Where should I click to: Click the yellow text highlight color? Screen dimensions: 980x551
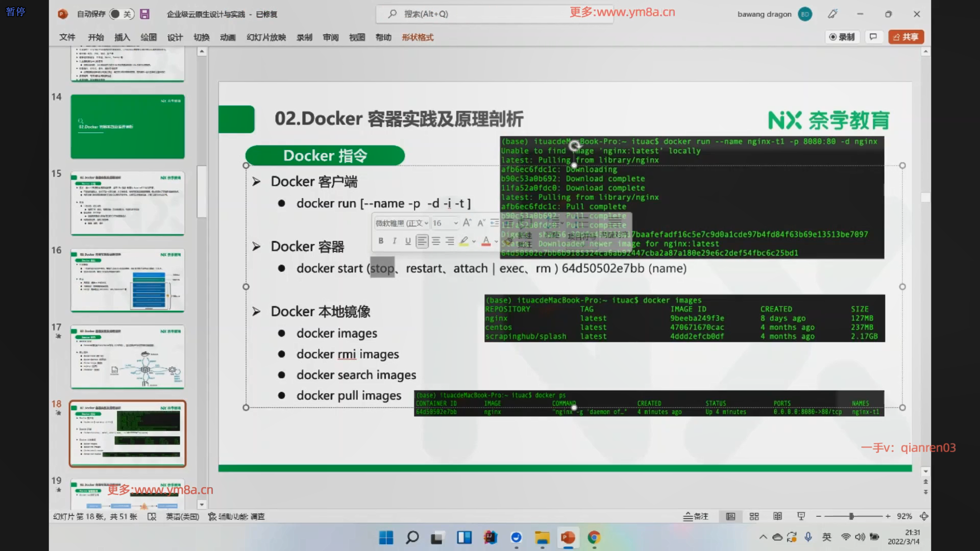click(x=464, y=241)
